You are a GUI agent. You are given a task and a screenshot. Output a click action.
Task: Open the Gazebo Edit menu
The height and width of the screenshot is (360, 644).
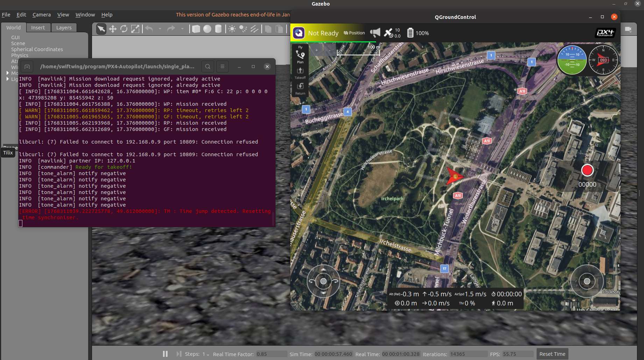(x=21, y=15)
